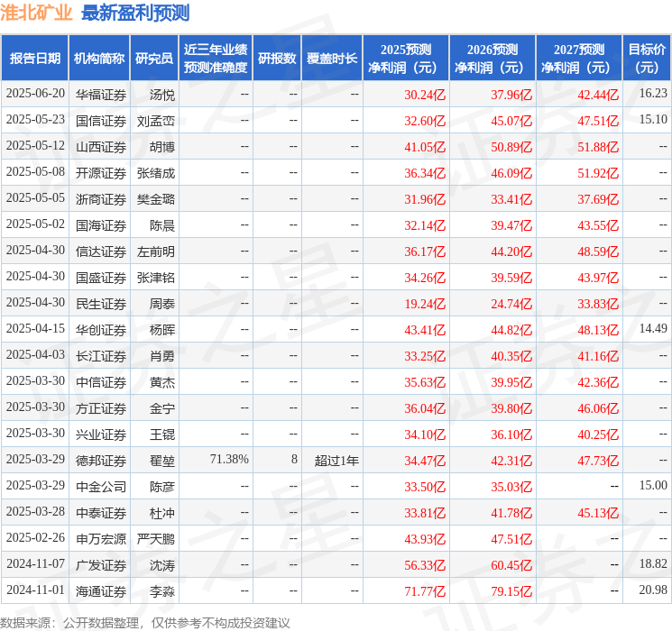Select the date cell 2025-04-15
This screenshot has height=631, width=672.
(x=35, y=328)
